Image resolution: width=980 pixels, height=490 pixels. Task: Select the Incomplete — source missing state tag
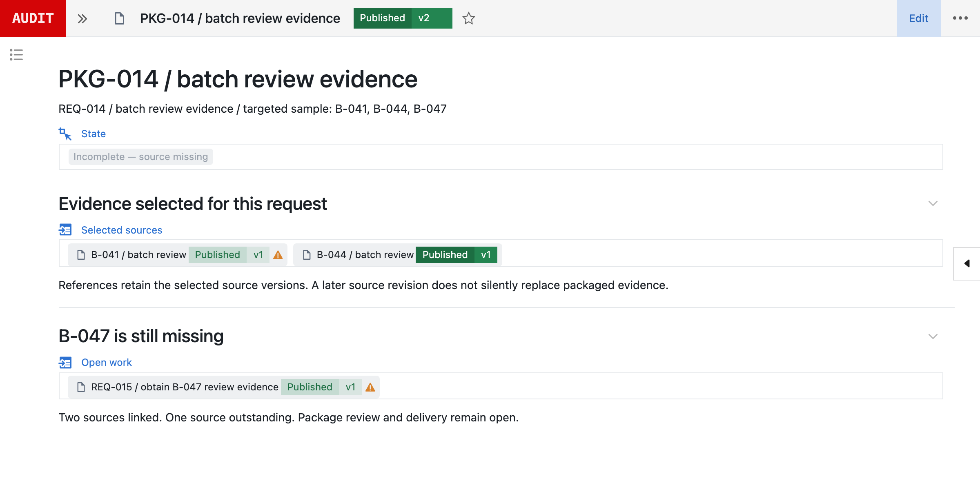tap(141, 157)
